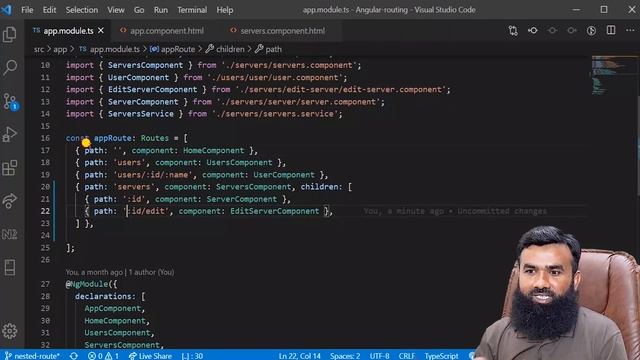Select the app.module.ts tab
This screenshot has height=360, width=640.
tap(68, 31)
